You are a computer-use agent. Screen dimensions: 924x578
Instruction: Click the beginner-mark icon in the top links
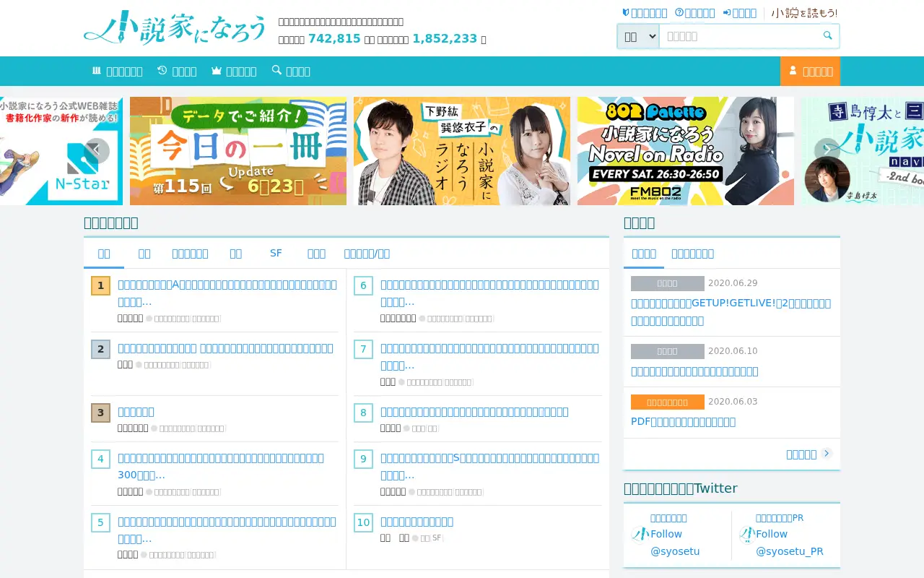coord(626,12)
